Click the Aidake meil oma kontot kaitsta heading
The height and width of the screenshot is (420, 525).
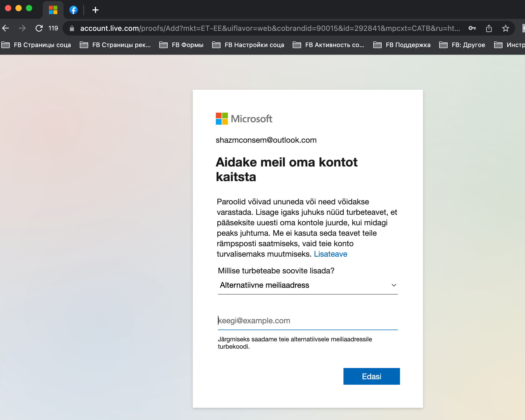286,169
